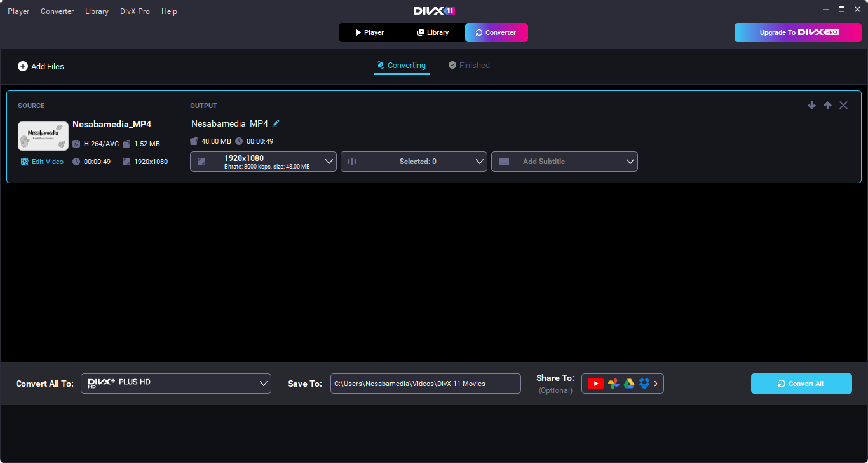Switch to the Finished tab
The image size is (868, 463).
pos(469,66)
